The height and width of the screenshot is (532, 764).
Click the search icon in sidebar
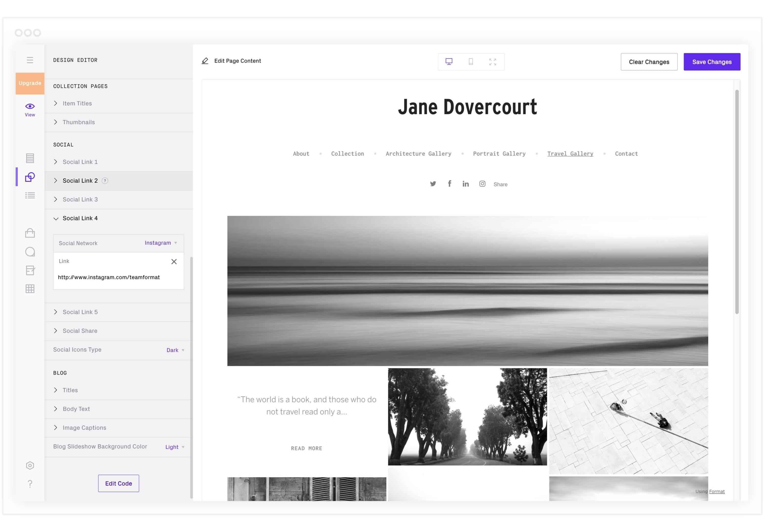point(30,251)
